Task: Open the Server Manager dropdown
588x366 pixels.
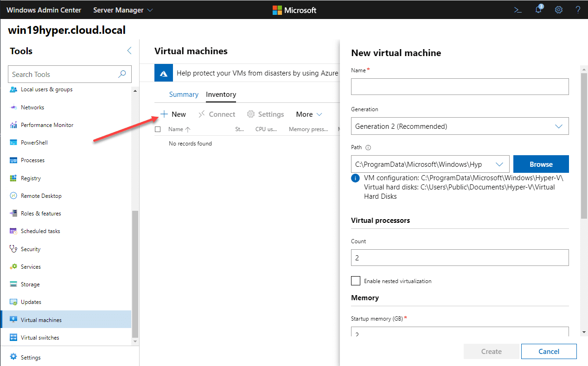Action: tap(123, 10)
